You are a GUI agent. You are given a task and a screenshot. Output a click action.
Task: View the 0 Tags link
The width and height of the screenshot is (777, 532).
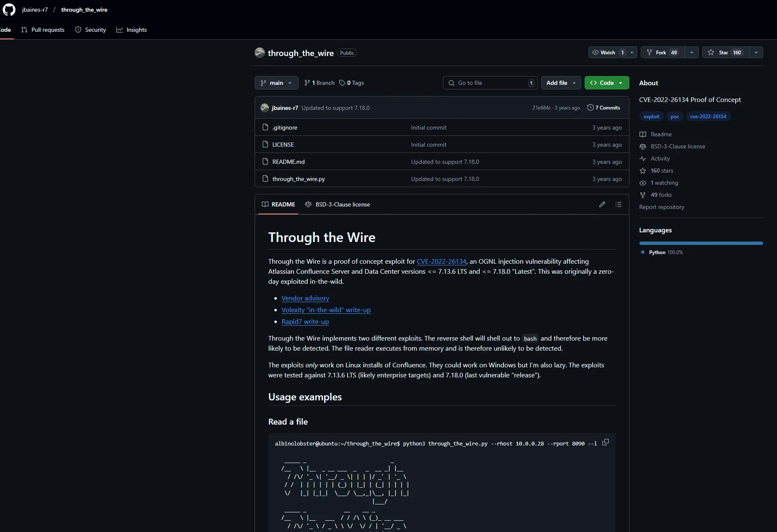(351, 83)
